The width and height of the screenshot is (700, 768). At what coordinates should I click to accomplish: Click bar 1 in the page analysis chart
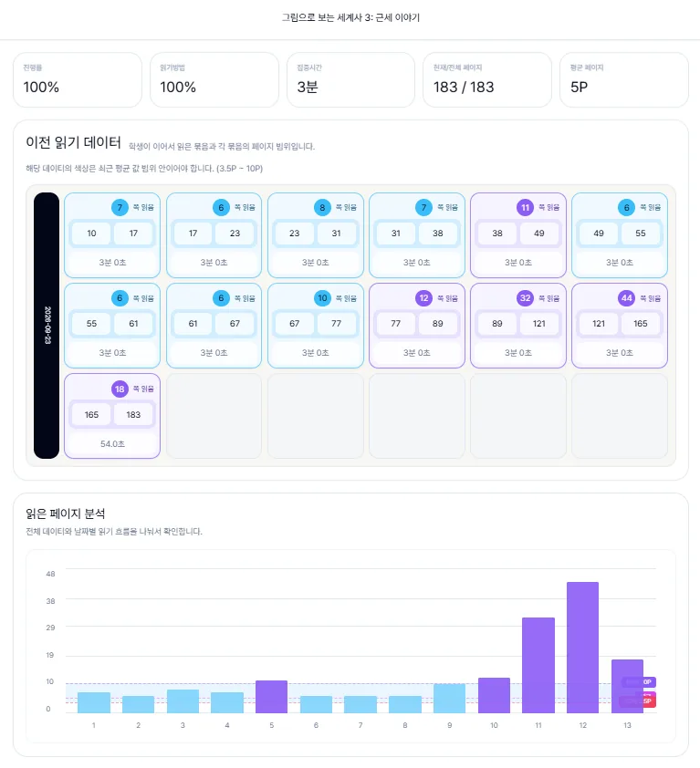[94, 702]
